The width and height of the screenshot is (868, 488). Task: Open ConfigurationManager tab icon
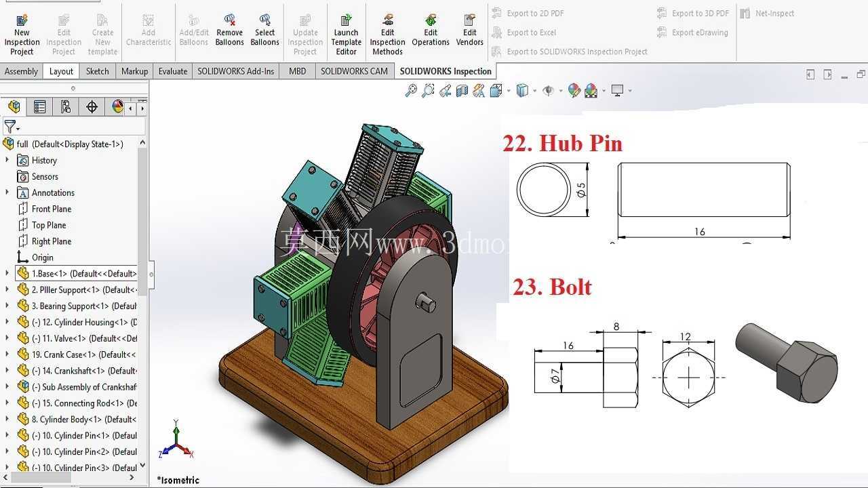click(x=66, y=106)
